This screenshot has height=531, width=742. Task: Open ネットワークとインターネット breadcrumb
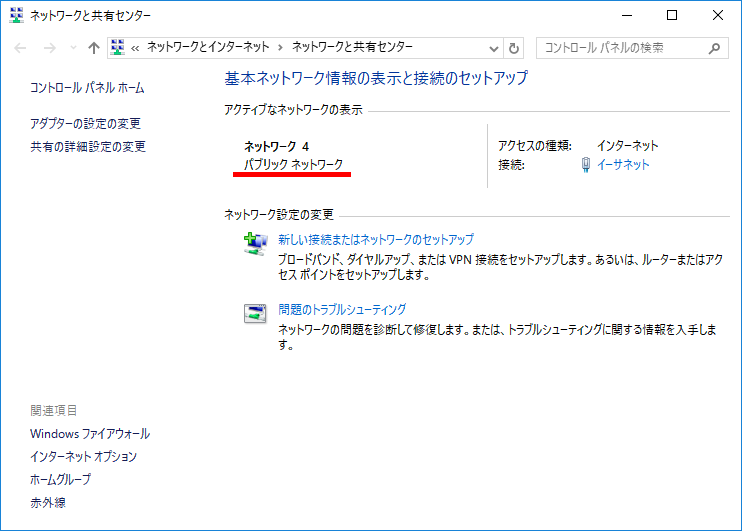(208, 47)
